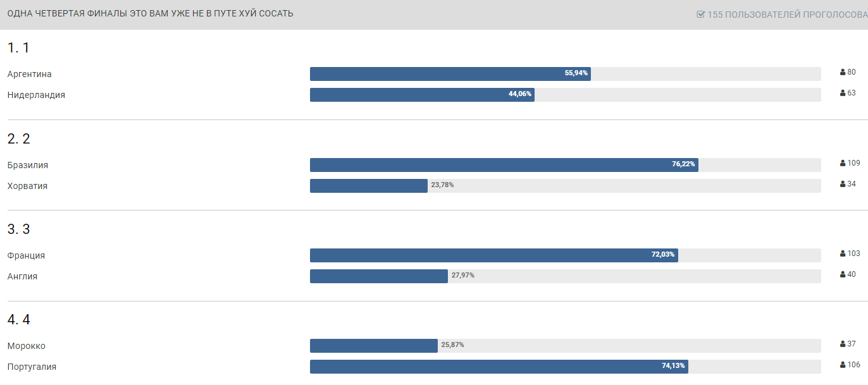Click the 76,22% Brazil result bar
The image size is (868, 385).
tap(504, 165)
